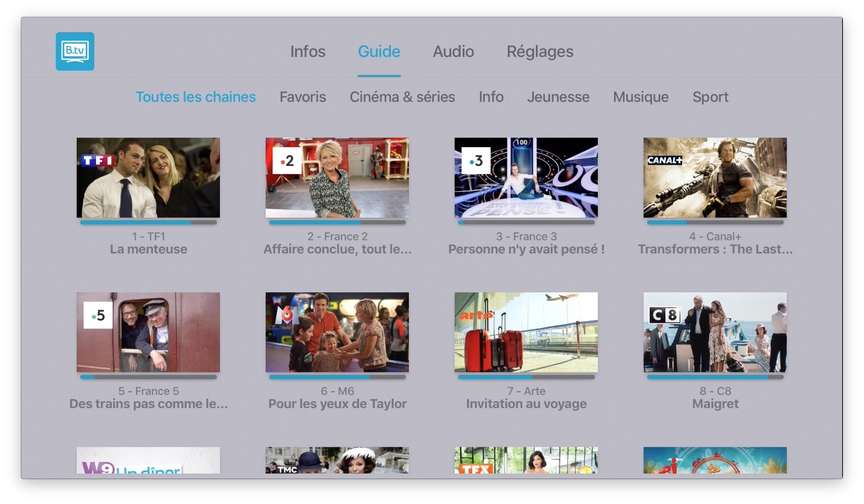The width and height of the screenshot is (864, 504).
Task: Choose the Info channel category
Action: click(491, 97)
